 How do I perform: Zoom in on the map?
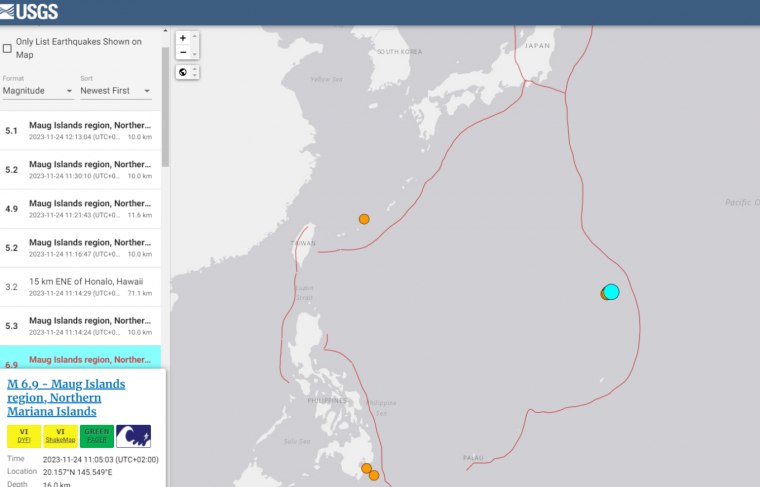(x=182, y=38)
